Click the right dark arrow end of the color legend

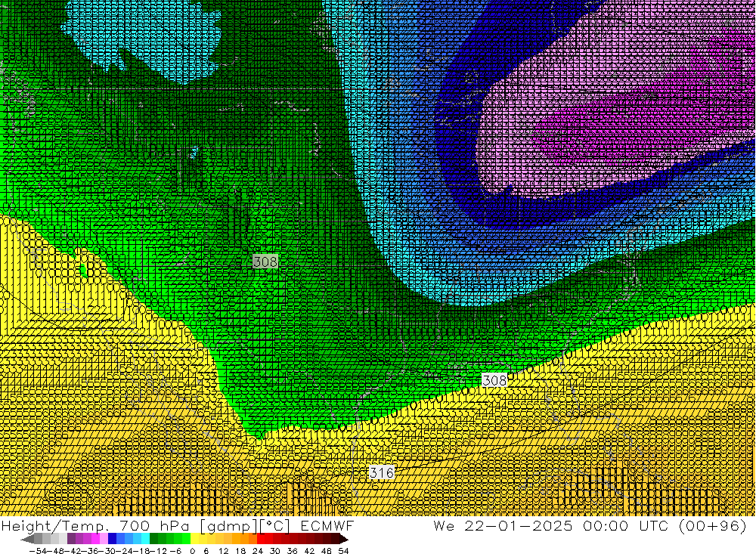(x=344, y=539)
